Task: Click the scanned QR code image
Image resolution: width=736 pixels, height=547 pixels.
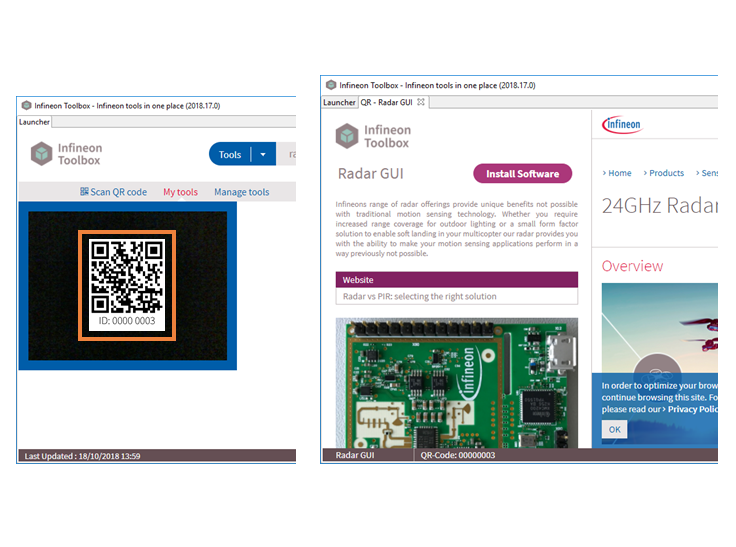Action: 127,276
